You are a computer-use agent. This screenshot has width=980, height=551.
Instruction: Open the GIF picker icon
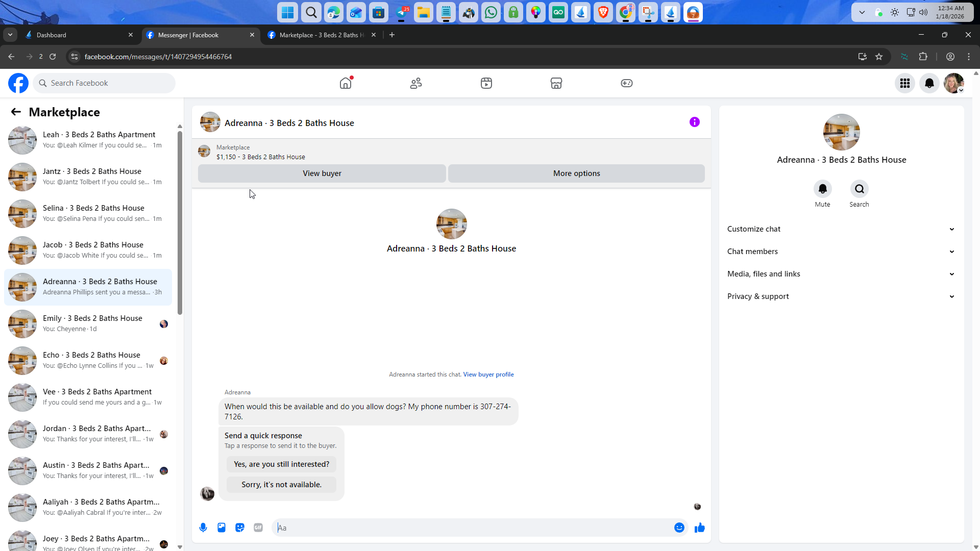tap(258, 528)
